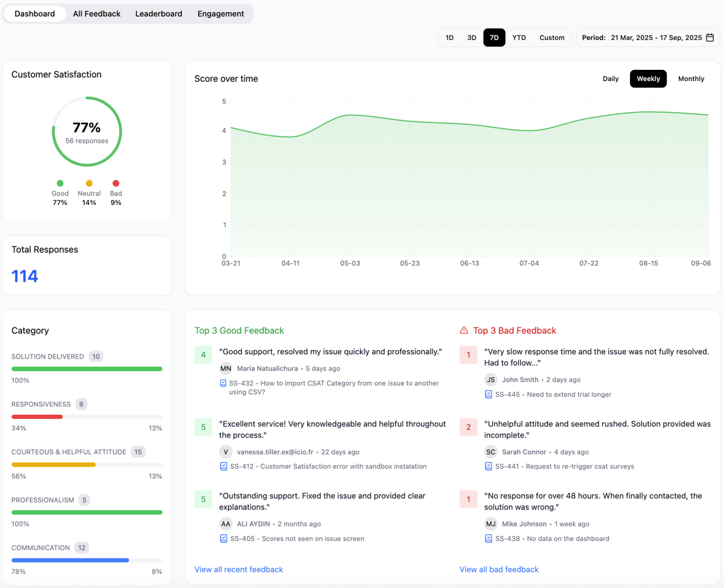Image resolution: width=724 pixels, height=588 pixels.
Task: Open the Engagement tab
Action: [221, 13]
